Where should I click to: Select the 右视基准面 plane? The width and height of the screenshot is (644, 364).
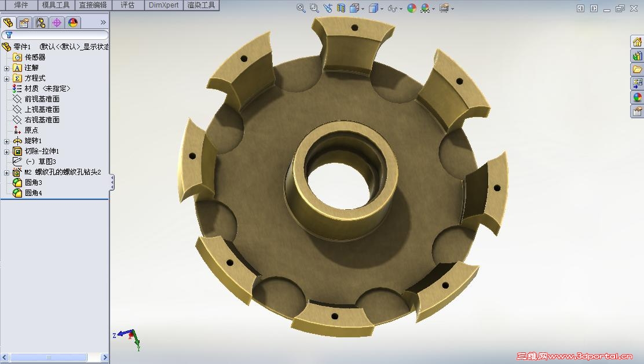point(42,119)
